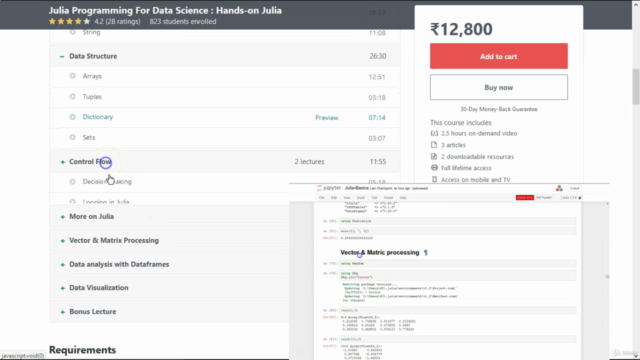Image resolution: width=640 pixels, height=360 pixels.
Task: Click the file icon beside downloadable resources
Action: pyautogui.click(x=434, y=156)
